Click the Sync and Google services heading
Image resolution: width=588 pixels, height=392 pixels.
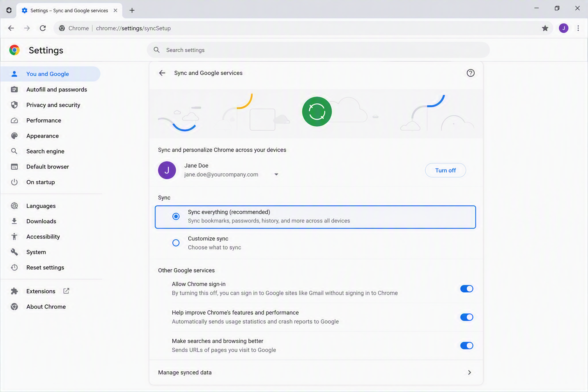(x=208, y=73)
